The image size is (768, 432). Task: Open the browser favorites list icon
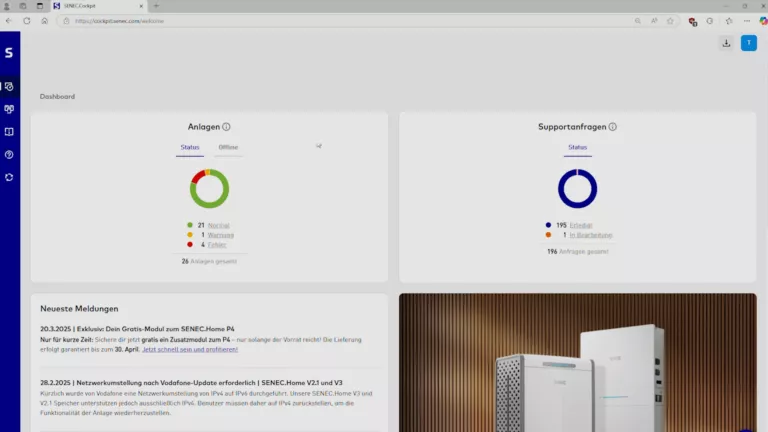[729, 21]
